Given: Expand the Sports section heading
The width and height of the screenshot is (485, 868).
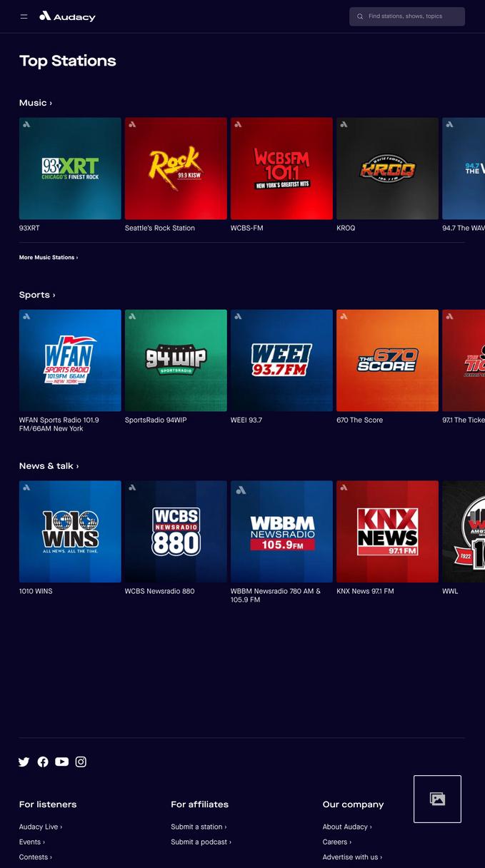Looking at the screenshot, I should 37,295.
